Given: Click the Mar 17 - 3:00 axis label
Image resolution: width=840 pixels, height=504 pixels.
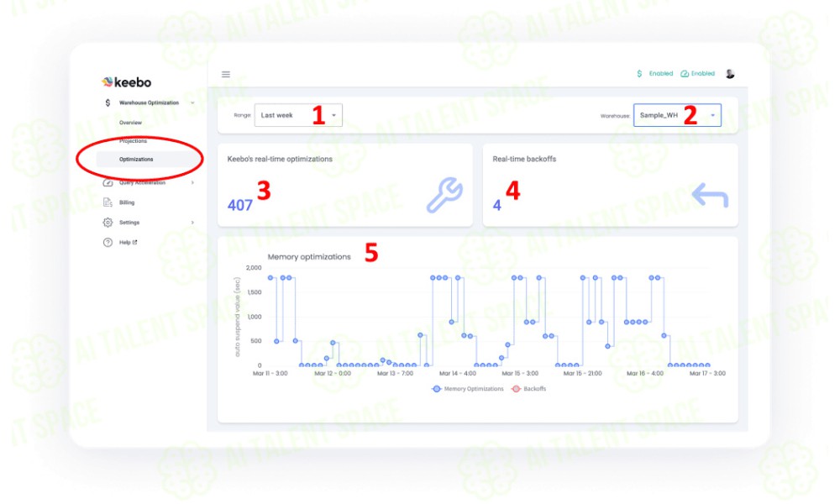Looking at the screenshot, I should coord(707,373).
